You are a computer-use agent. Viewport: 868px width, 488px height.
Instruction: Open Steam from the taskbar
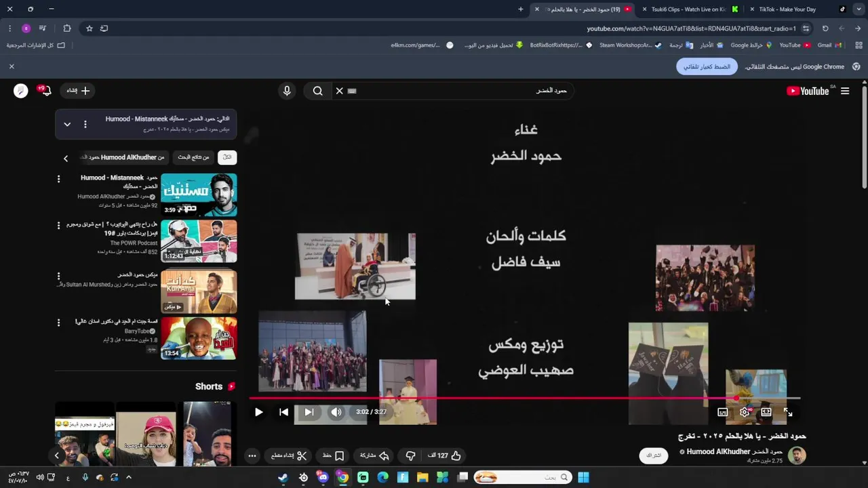(283, 477)
